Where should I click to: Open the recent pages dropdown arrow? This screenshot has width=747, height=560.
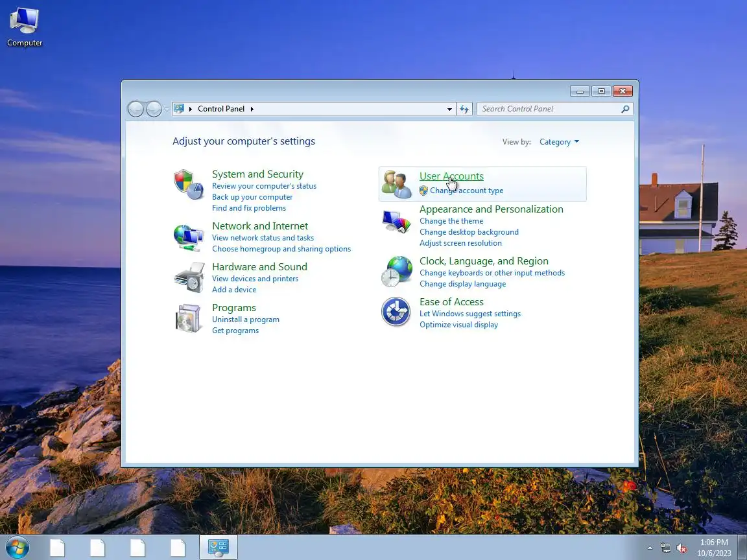coord(166,109)
